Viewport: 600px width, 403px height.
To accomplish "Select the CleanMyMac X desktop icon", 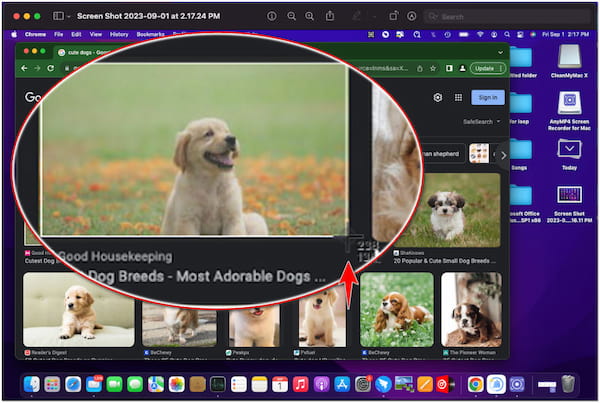I will tap(569, 61).
